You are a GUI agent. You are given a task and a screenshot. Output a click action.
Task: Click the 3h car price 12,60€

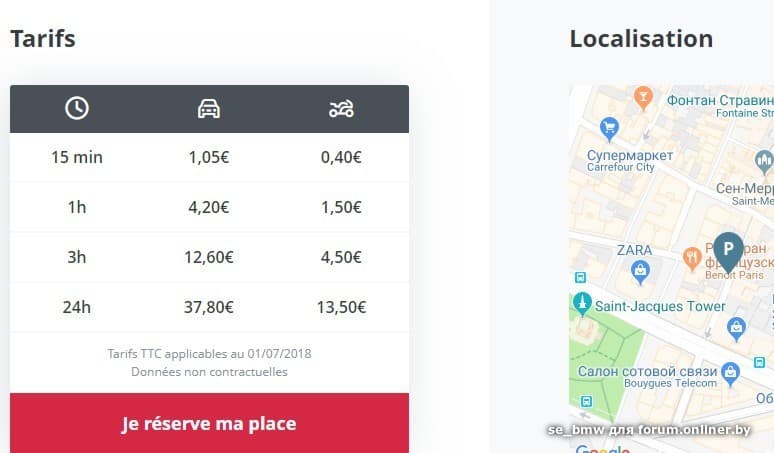(x=209, y=257)
